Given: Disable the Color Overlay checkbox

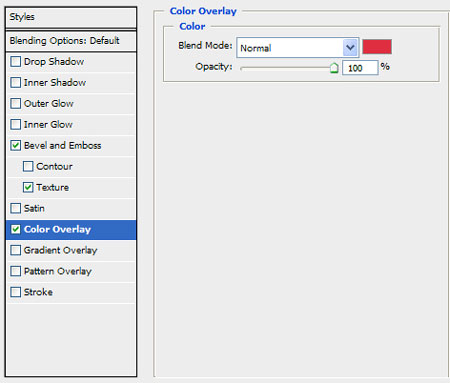Looking at the screenshot, I should click(15, 229).
